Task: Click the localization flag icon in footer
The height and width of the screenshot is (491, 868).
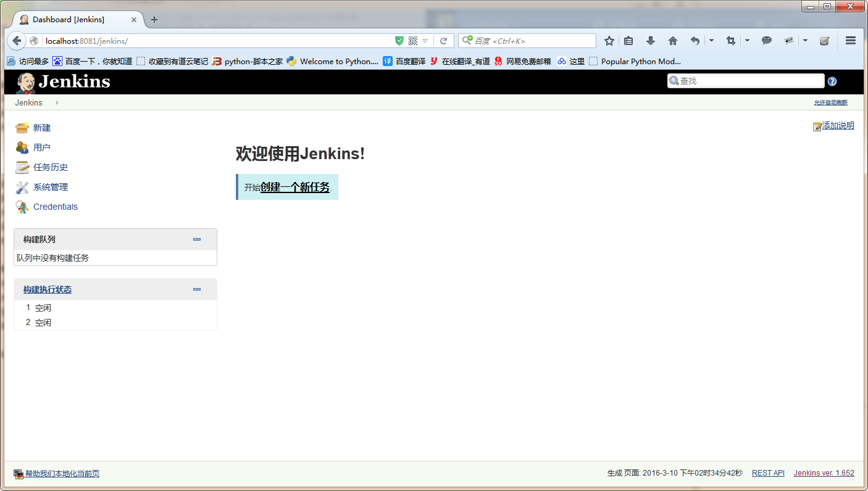Action: pyautogui.click(x=19, y=474)
